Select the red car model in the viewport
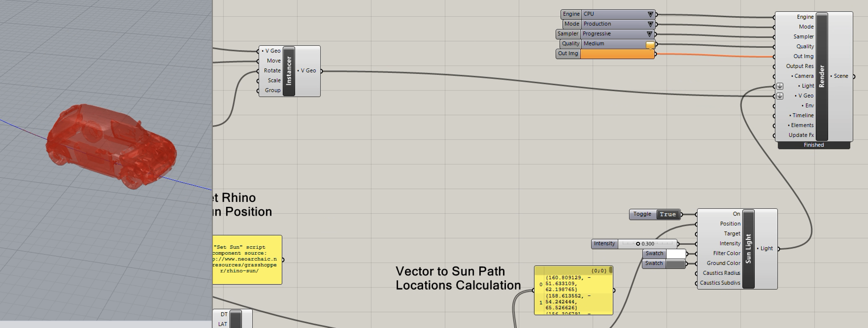Screen dimensions: 868x328 (x=111, y=147)
